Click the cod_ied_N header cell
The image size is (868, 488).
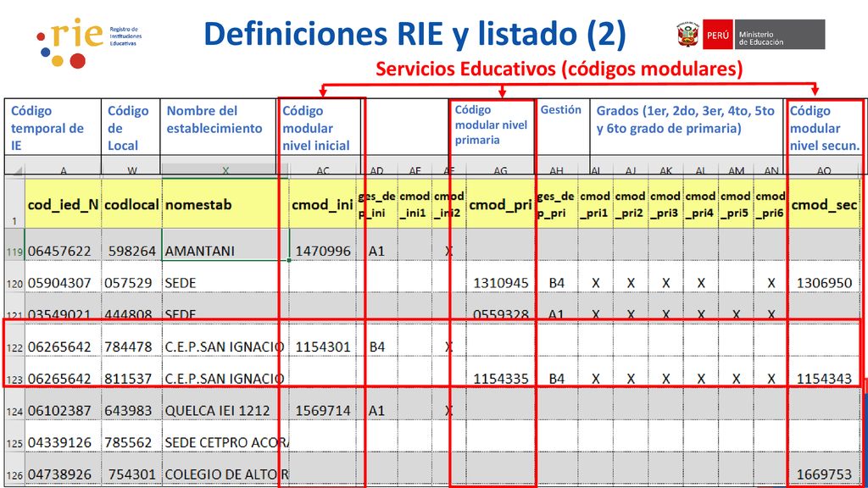(63, 204)
